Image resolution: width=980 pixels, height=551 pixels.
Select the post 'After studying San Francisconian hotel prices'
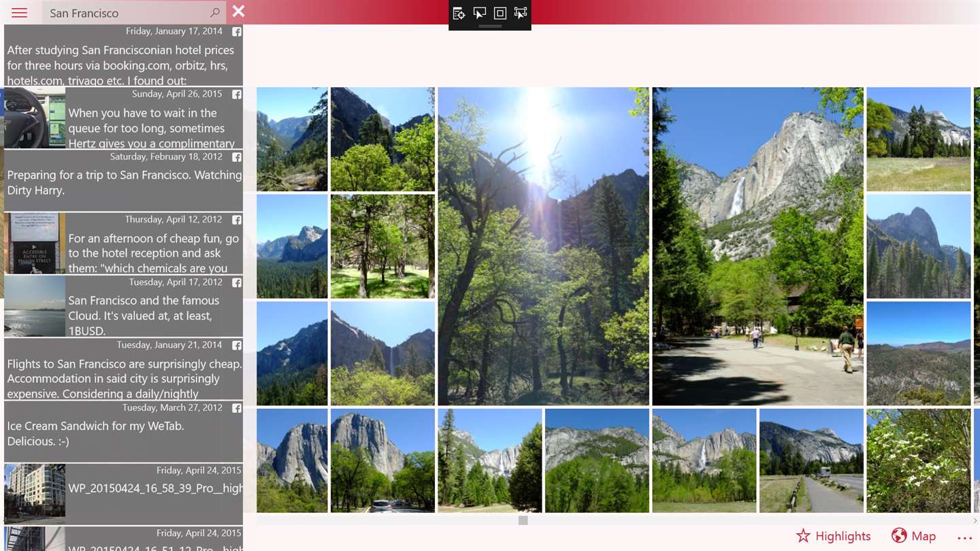(123, 55)
